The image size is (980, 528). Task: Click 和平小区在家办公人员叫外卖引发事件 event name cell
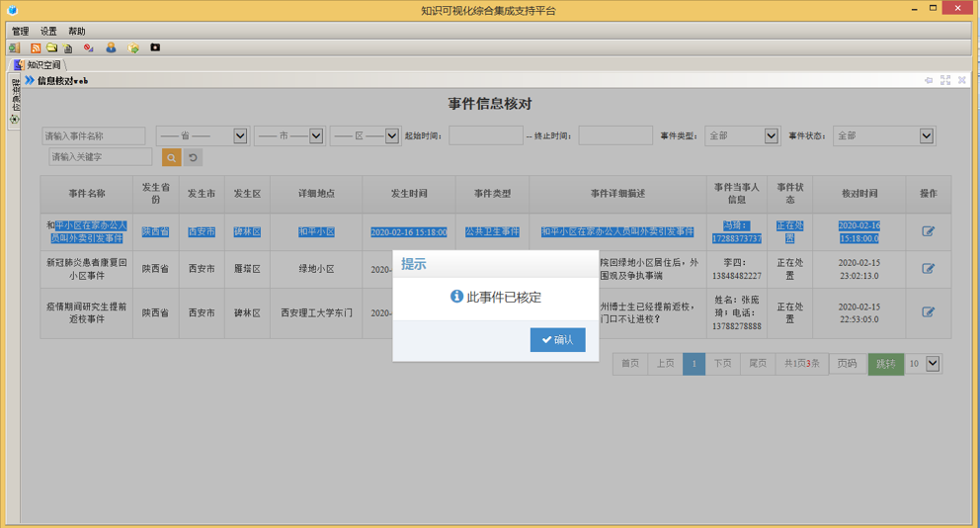click(87, 231)
